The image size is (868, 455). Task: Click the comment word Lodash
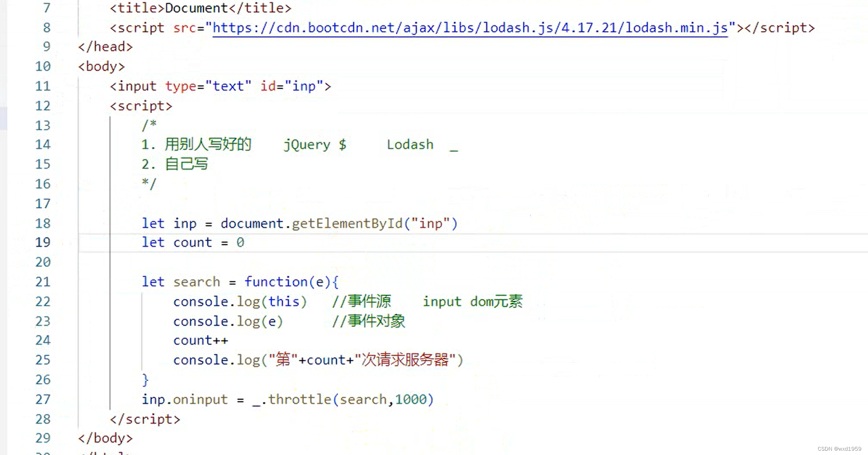pyautogui.click(x=410, y=145)
